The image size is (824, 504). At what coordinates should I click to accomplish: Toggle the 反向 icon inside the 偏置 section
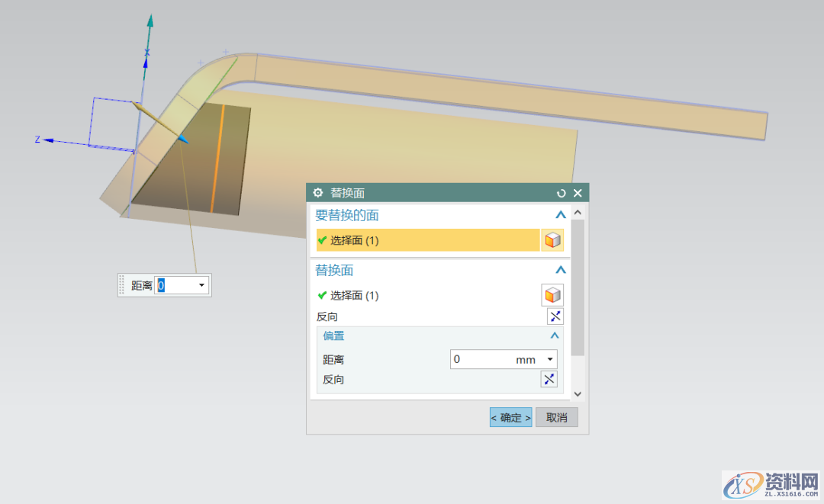point(549,379)
